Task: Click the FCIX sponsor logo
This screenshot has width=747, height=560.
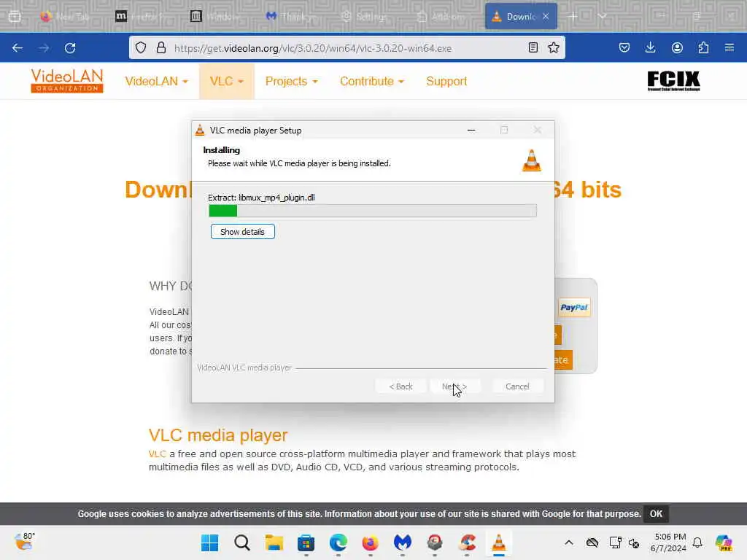Action: tap(673, 81)
